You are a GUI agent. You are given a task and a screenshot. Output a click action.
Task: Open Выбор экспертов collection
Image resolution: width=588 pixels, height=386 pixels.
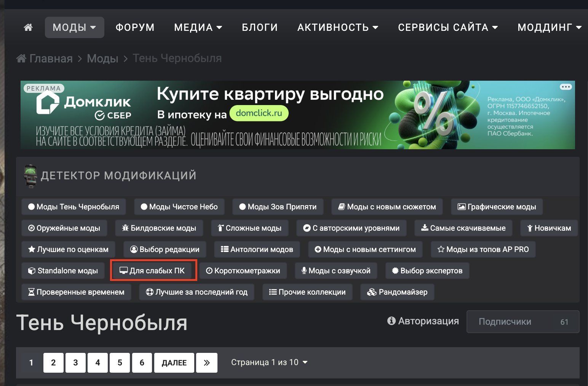click(x=427, y=271)
